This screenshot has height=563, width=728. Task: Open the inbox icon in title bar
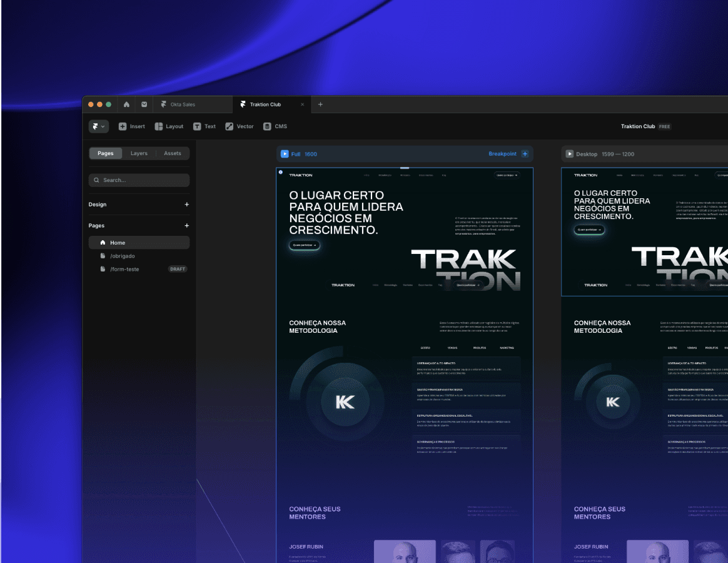[x=144, y=104]
